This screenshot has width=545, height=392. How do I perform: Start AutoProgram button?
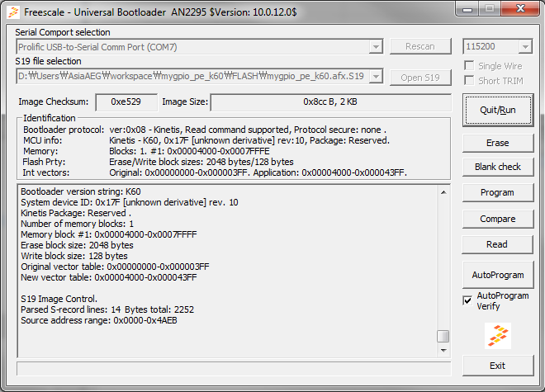498,275
